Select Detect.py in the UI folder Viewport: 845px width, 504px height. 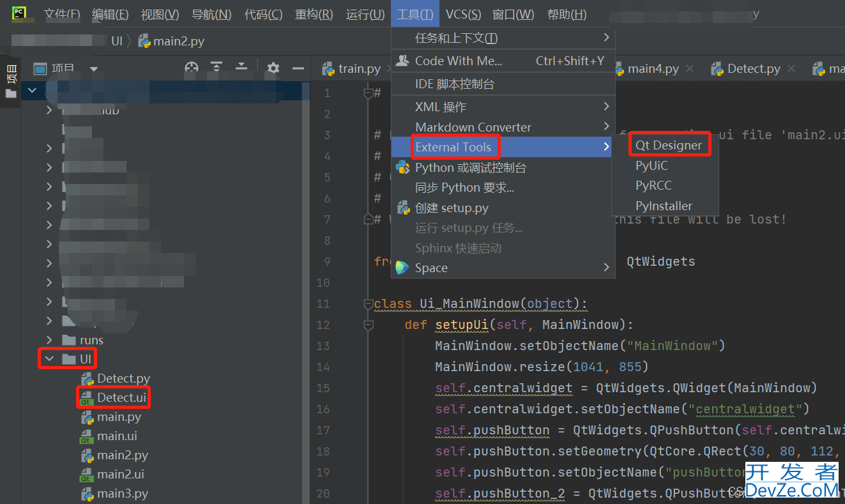tap(123, 379)
